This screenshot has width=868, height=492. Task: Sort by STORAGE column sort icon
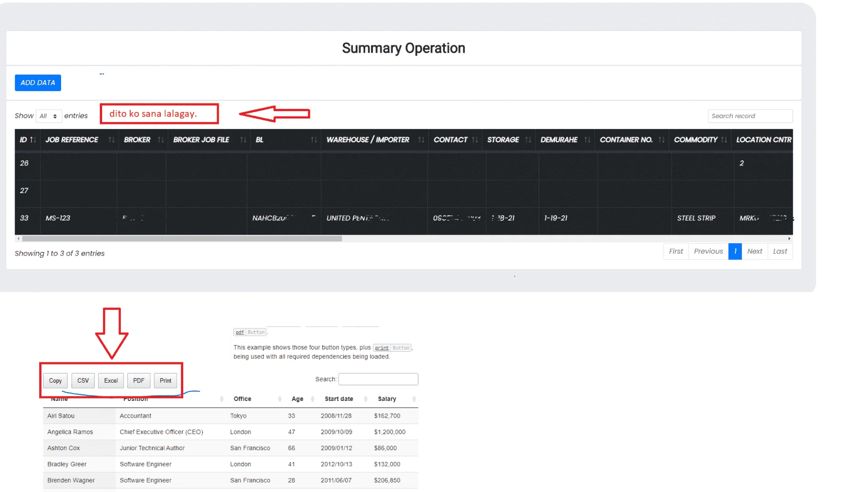pyautogui.click(x=528, y=140)
